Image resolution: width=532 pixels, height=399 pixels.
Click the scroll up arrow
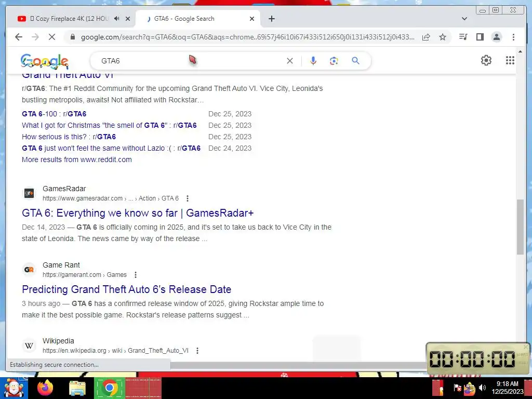pos(520,51)
